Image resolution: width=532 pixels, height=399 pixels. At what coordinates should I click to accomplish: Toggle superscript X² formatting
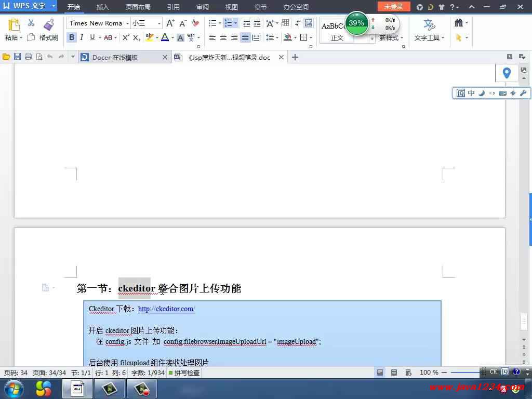click(126, 37)
